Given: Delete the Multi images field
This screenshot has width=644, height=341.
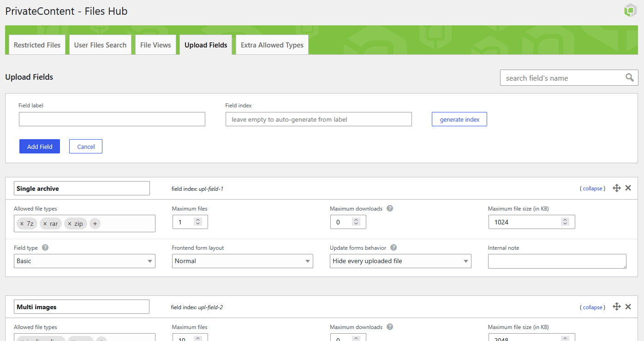Looking at the screenshot, I should click(628, 306).
